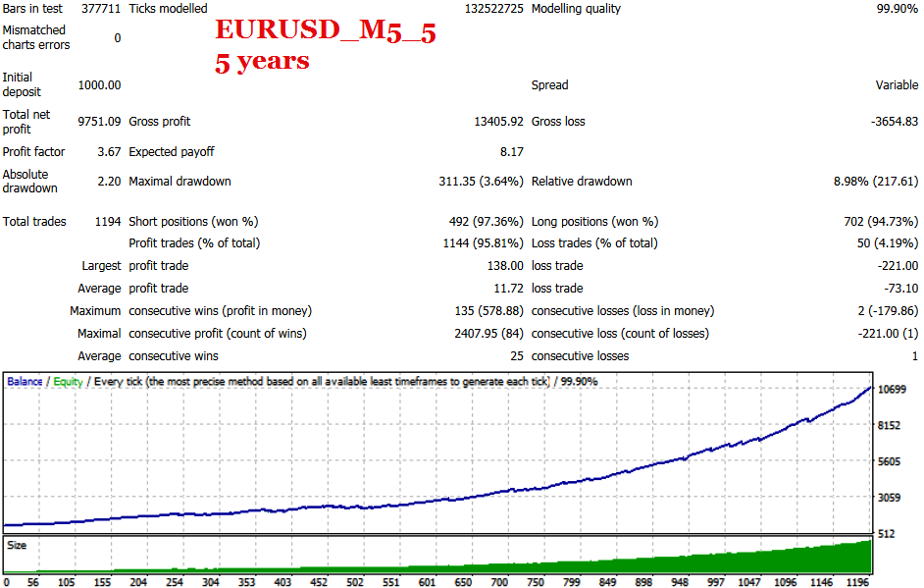
Task: Select Loss trades value 50 (4.19%)
Action: [888, 243]
